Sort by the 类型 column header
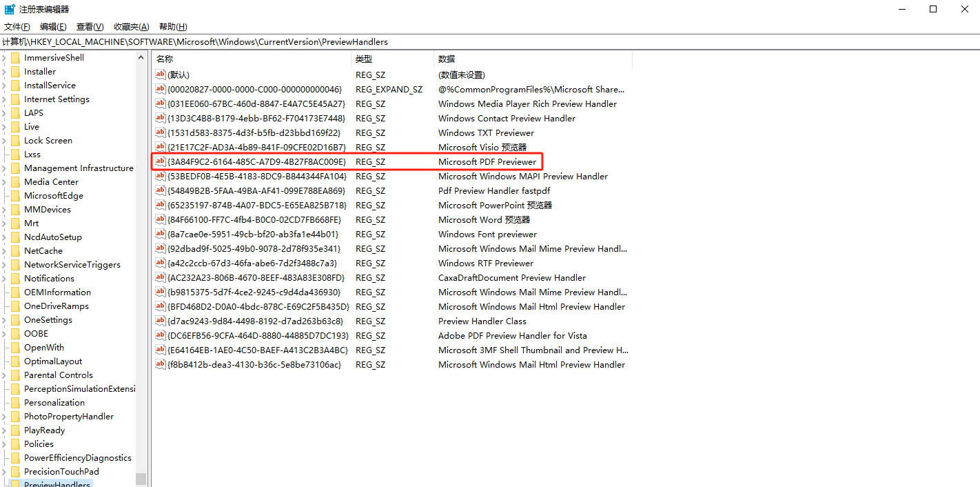This screenshot has height=487, width=980. click(x=393, y=59)
